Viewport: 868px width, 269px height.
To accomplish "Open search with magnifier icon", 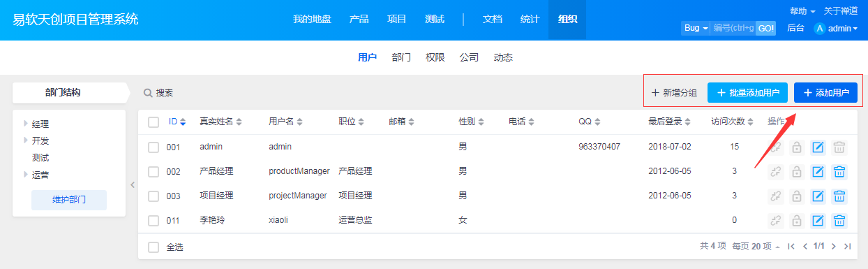I will pos(148,93).
